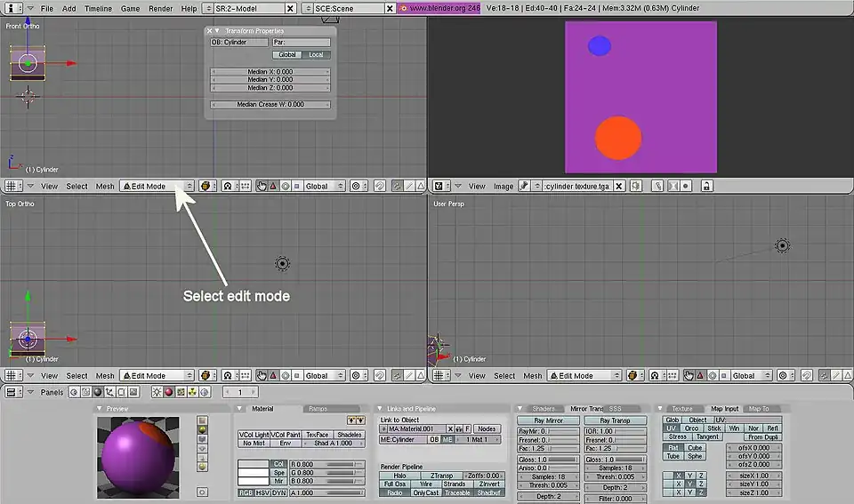854x504 pixels.
Task: Open the Radiosity buttons icon
Action: coord(192,392)
